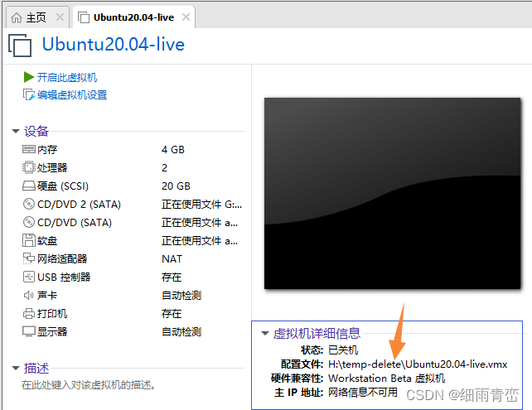The height and width of the screenshot is (410, 532).
Task: Click the home icon on 主页 tab
Action: (17, 17)
